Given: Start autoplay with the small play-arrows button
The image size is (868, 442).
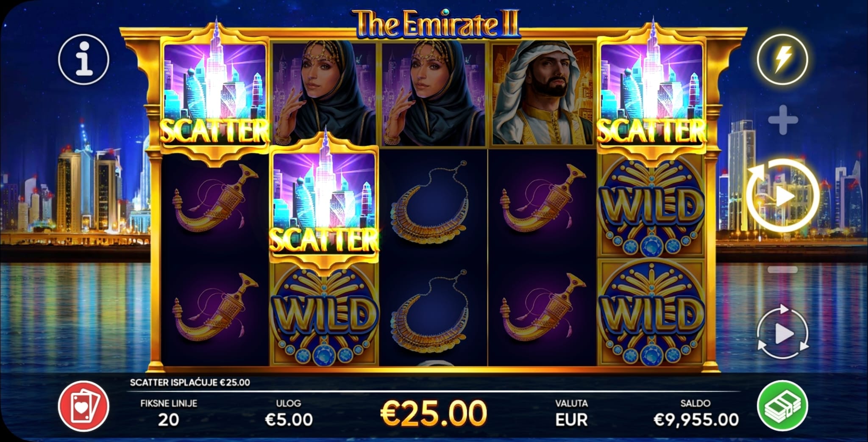Looking at the screenshot, I should [x=782, y=334].
